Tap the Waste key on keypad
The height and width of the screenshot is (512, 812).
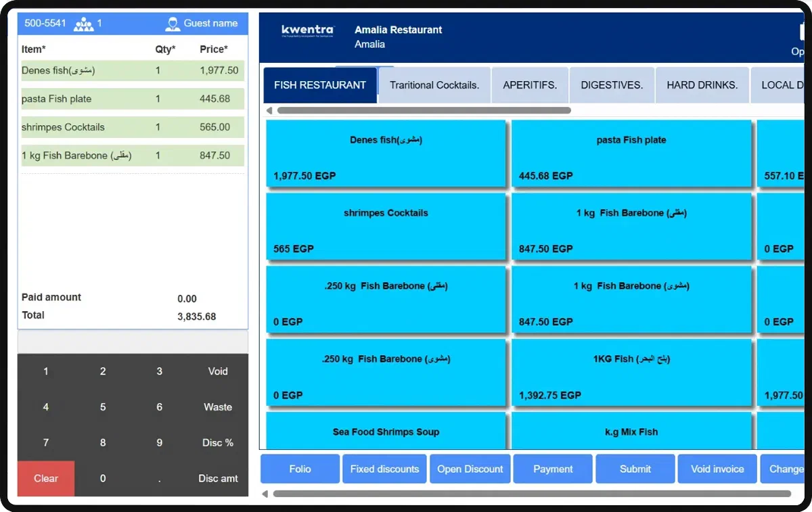pyautogui.click(x=218, y=407)
